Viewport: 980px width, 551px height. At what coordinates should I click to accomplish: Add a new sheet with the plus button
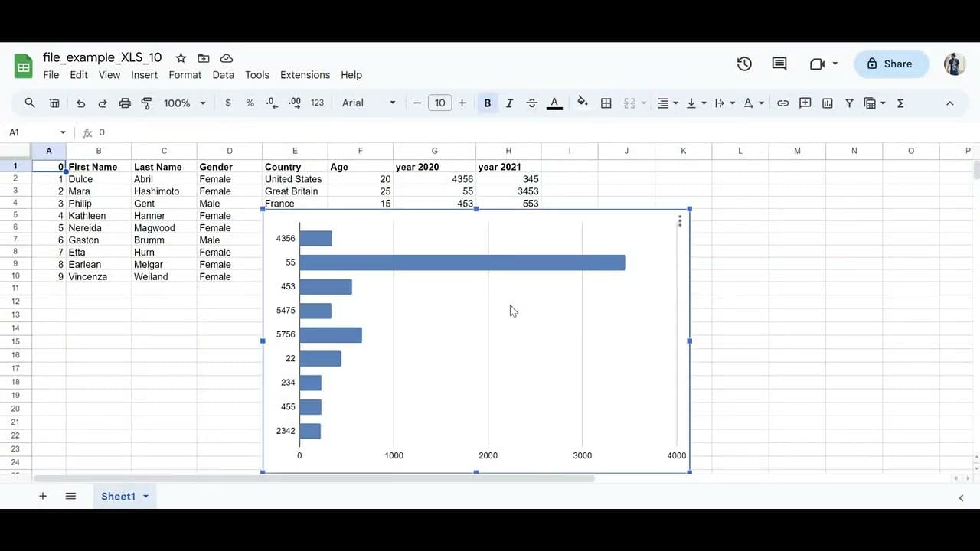pos(43,496)
